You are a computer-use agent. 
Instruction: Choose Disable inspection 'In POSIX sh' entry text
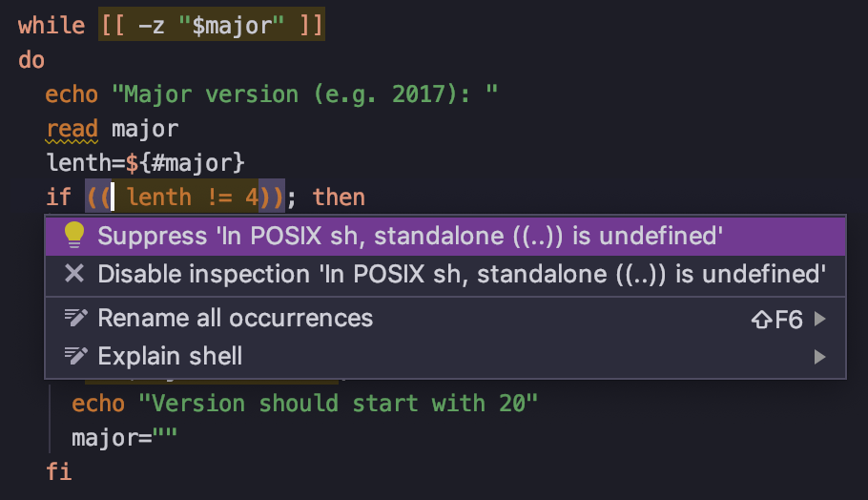461,275
